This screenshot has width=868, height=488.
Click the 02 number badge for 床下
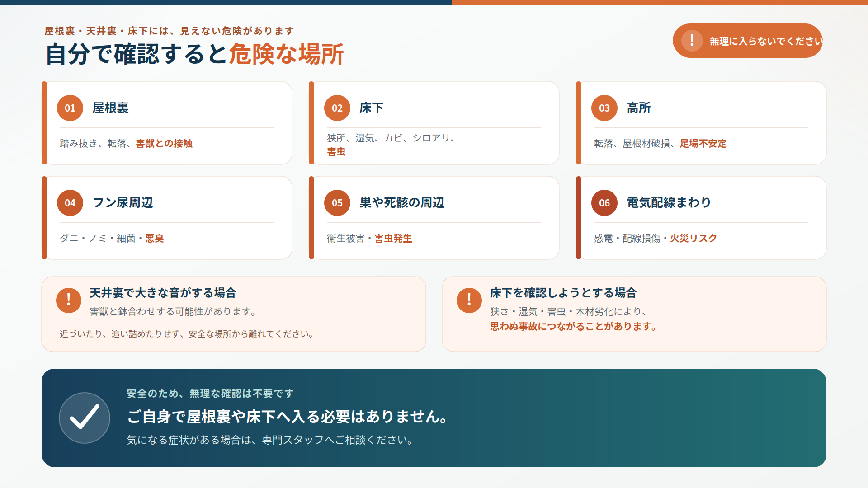(x=337, y=108)
